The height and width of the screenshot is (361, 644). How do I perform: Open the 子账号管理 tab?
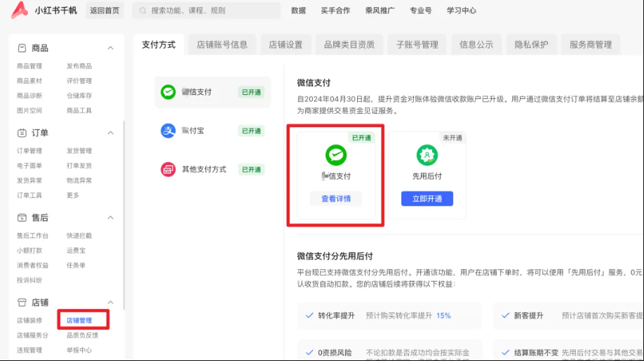[x=417, y=44]
